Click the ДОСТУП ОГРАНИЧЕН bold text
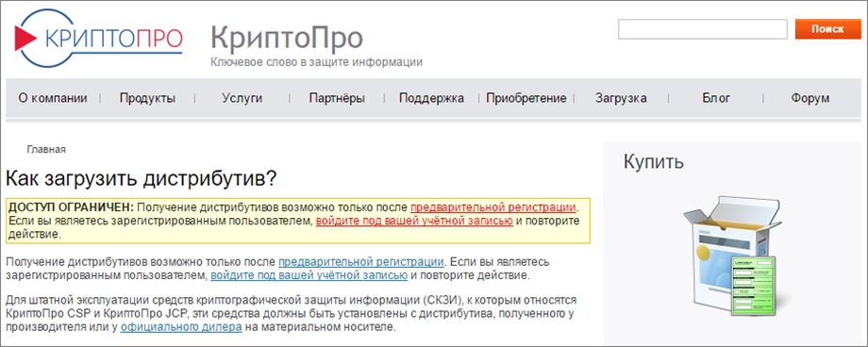Viewport: 868px width, 347px height. coord(70,207)
